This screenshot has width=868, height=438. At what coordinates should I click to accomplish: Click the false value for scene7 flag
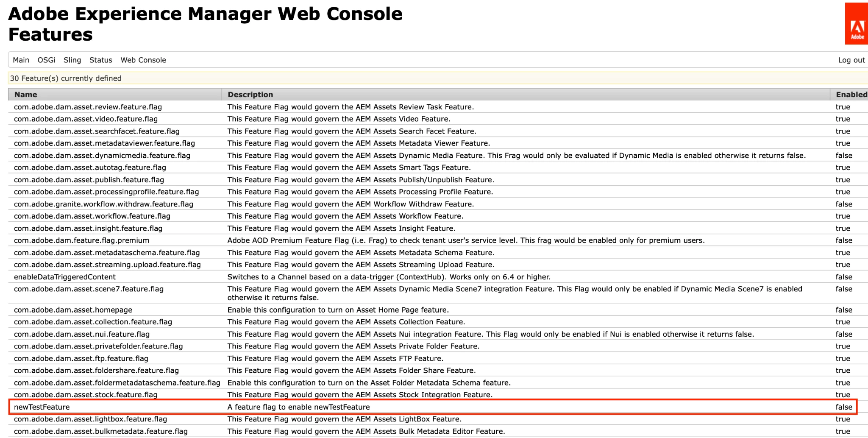843,289
